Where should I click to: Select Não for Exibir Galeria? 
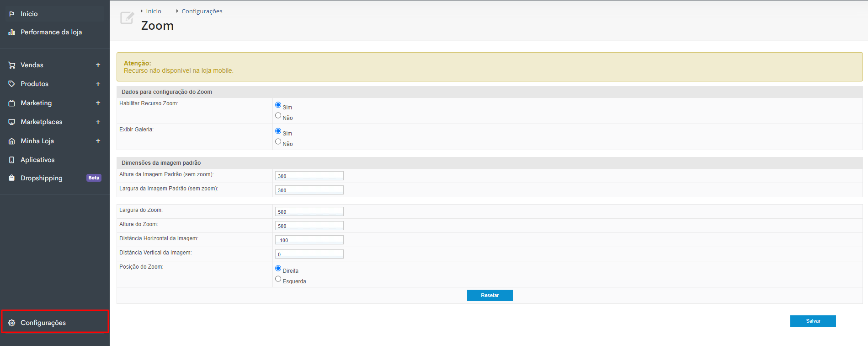[278, 142]
